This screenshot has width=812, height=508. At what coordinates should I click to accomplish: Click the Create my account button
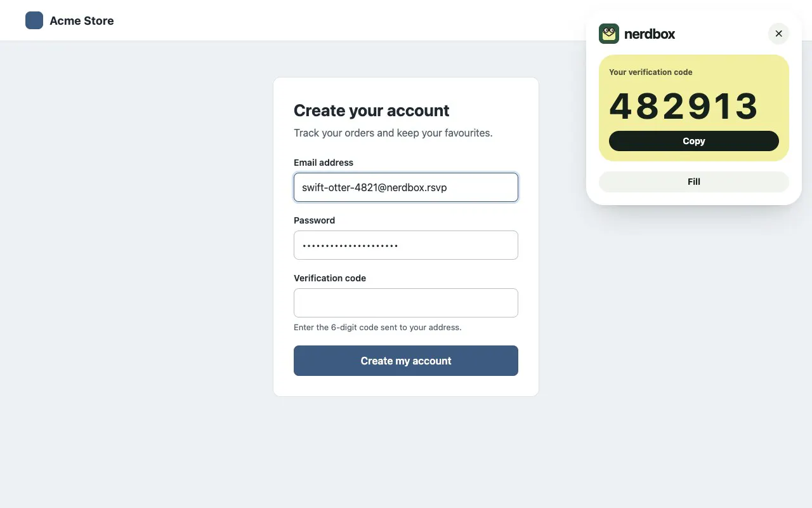(x=406, y=361)
